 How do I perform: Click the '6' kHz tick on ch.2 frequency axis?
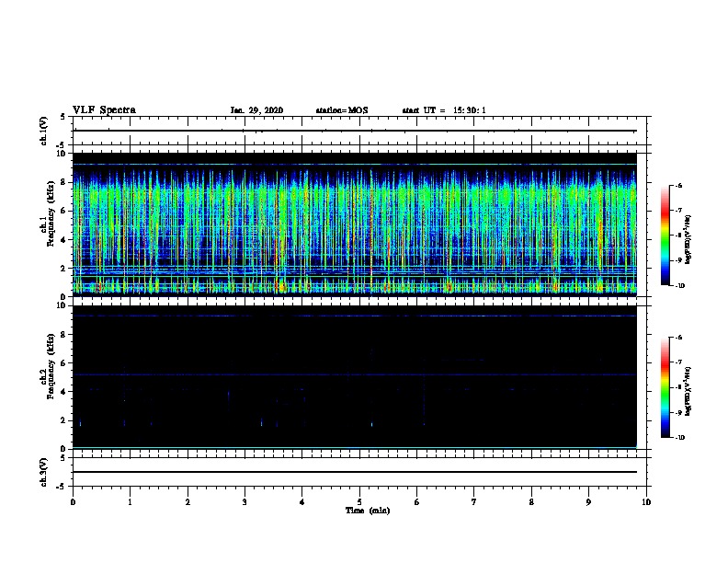pos(64,362)
